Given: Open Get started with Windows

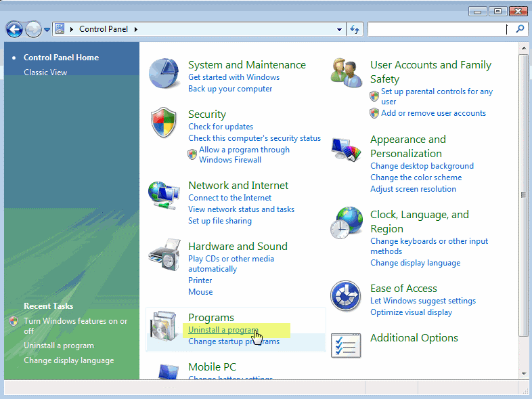Looking at the screenshot, I should pyautogui.click(x=234, y=77).
